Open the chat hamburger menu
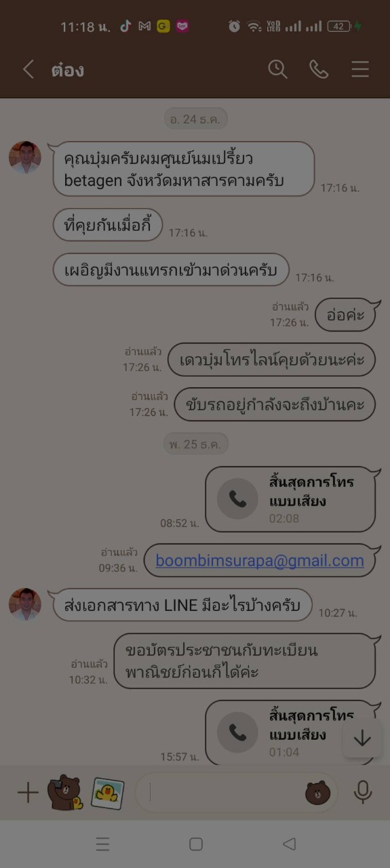Image resolution: width=390 pixels, height=868 pixels. pyautogui.click(x=360, y=69)
